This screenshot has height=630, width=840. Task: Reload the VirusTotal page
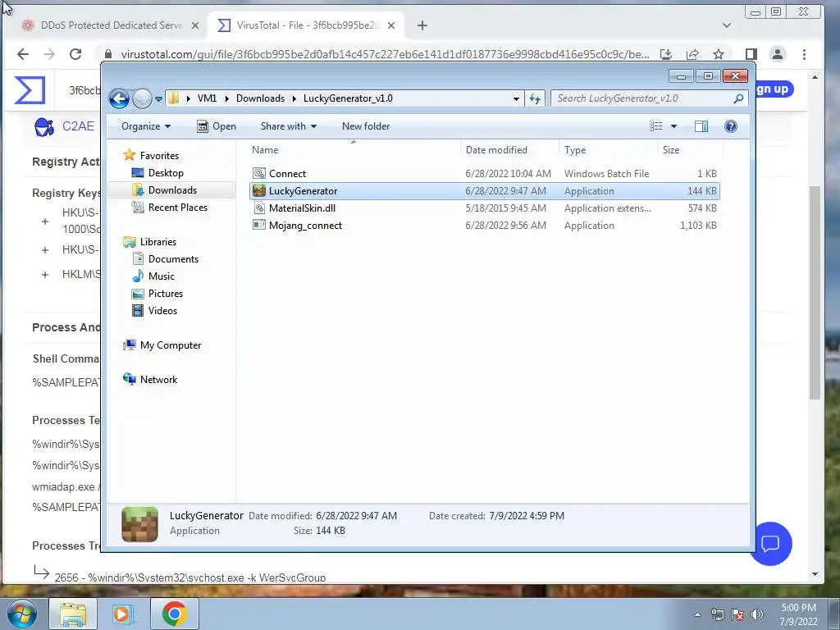[x=75, y=54]
